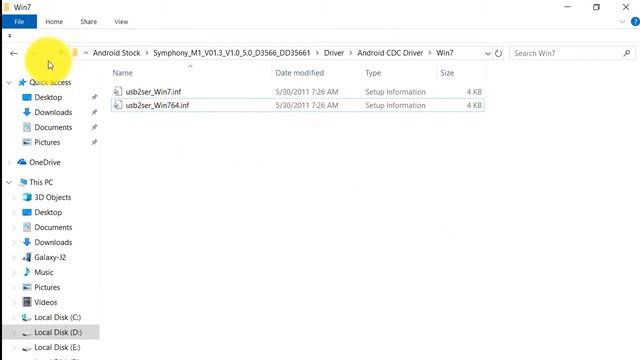Sort files by Name column
640x360 pixels.
click(122, 73)
